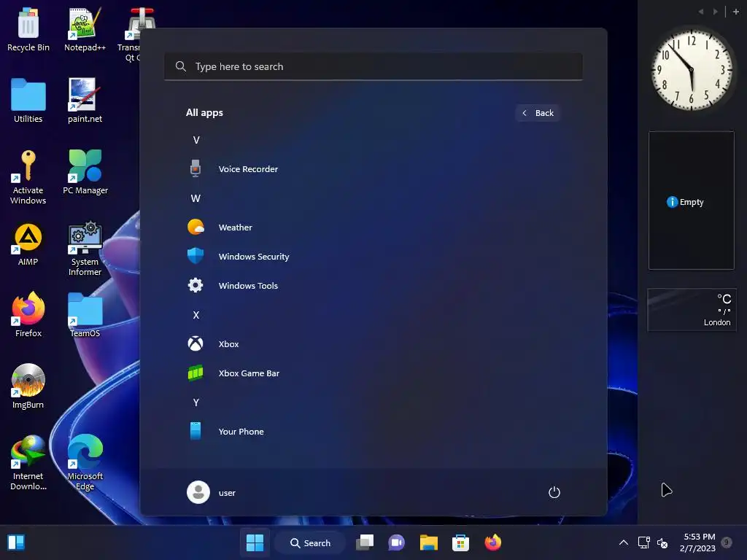Image resolution: width=747 pixels, height=560 pixels.
Task: Click the Back button in All apps
Action: 538,113
